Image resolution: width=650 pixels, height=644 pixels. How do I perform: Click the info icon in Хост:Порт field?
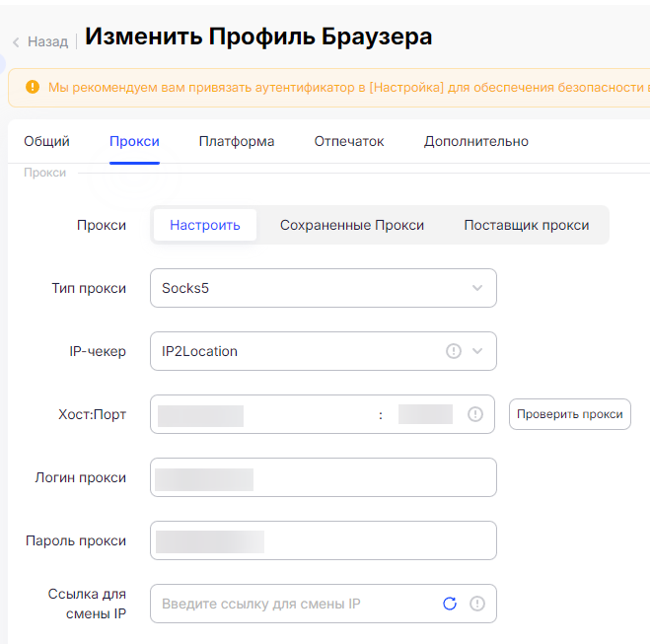(475, 414)
